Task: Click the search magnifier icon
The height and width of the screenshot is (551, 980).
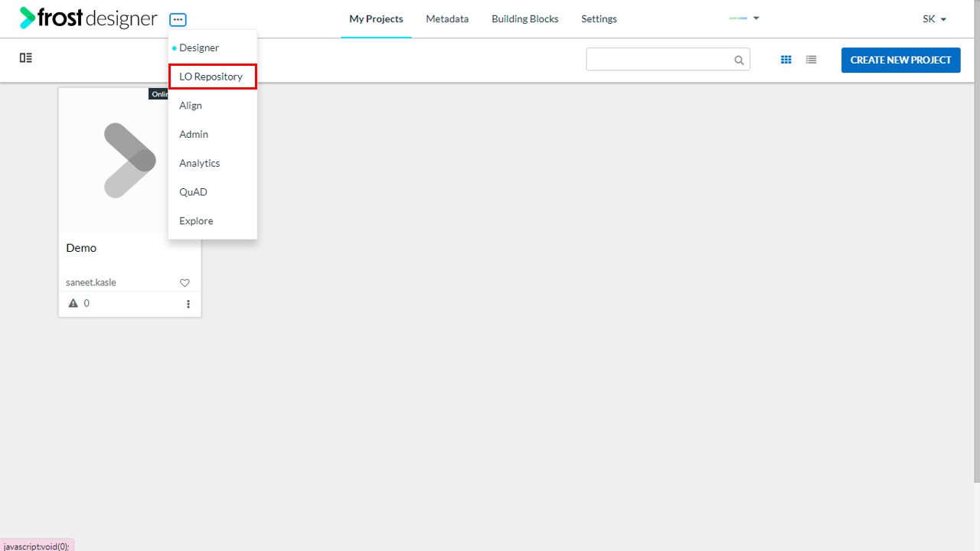Action: [x=739, y=60]
